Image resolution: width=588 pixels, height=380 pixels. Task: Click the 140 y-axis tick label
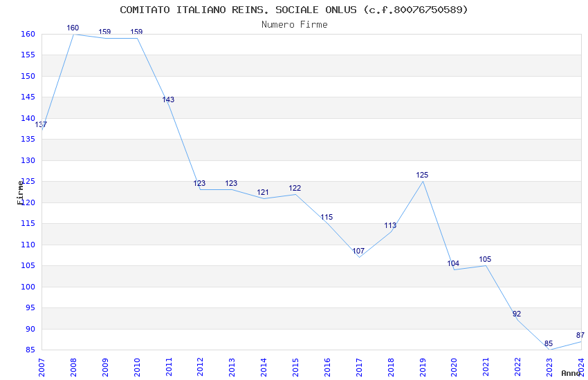(x=28, y=118)
